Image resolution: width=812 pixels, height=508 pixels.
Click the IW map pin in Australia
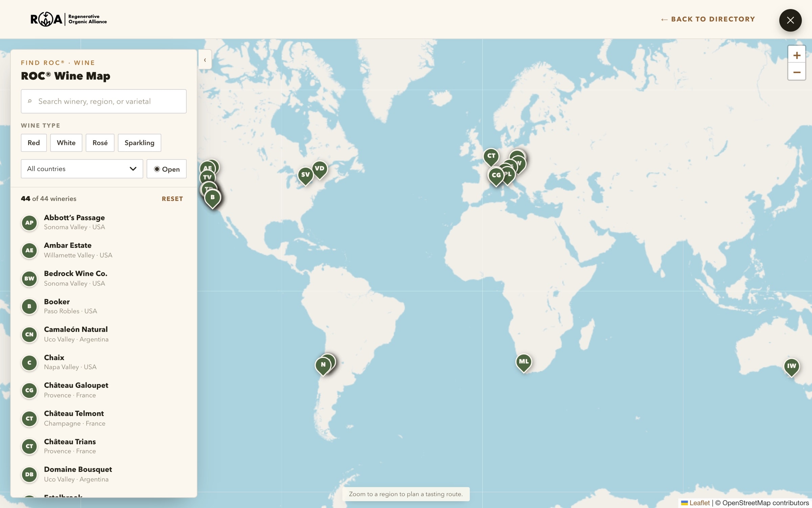(x=791, y=366)
